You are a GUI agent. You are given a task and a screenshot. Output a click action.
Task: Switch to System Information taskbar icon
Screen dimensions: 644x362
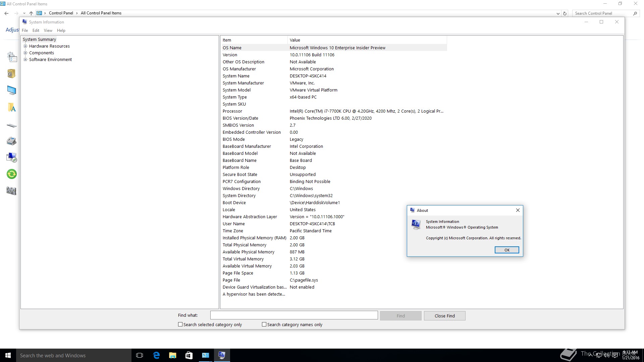pos(222,355)
